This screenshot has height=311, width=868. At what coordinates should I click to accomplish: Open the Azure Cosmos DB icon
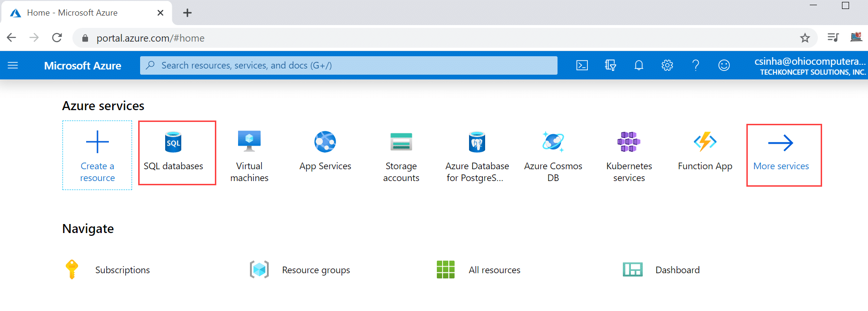pos(553,142)
